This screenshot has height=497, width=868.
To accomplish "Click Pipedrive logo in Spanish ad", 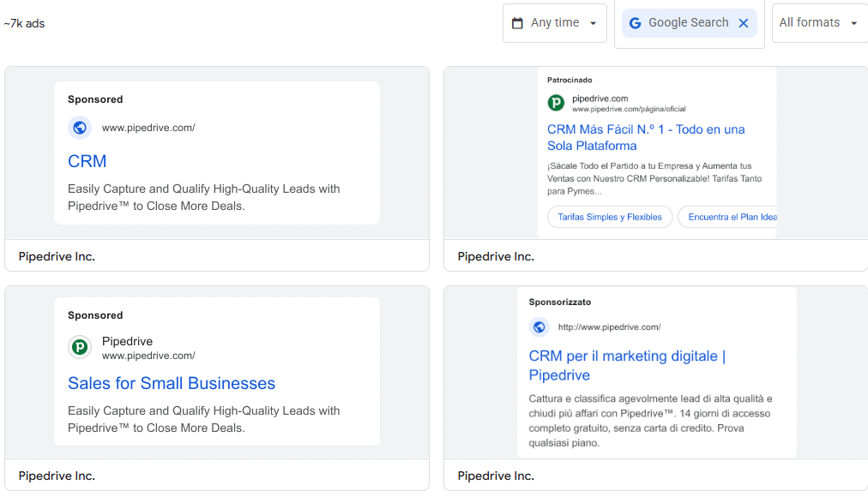I will coord(556,103).
